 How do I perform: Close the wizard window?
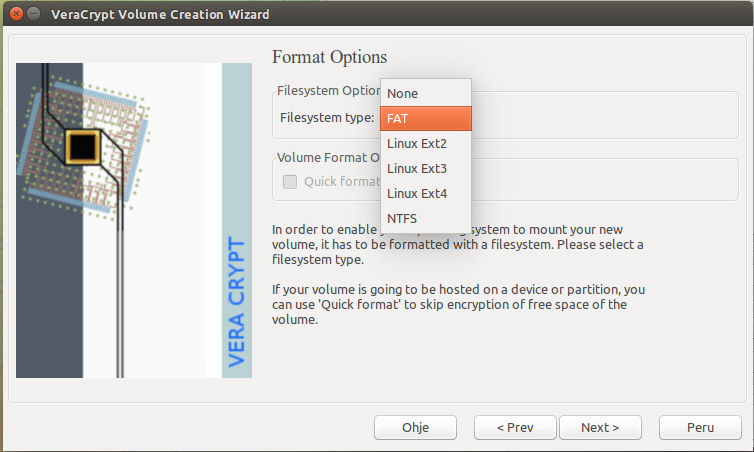point(12,15)
